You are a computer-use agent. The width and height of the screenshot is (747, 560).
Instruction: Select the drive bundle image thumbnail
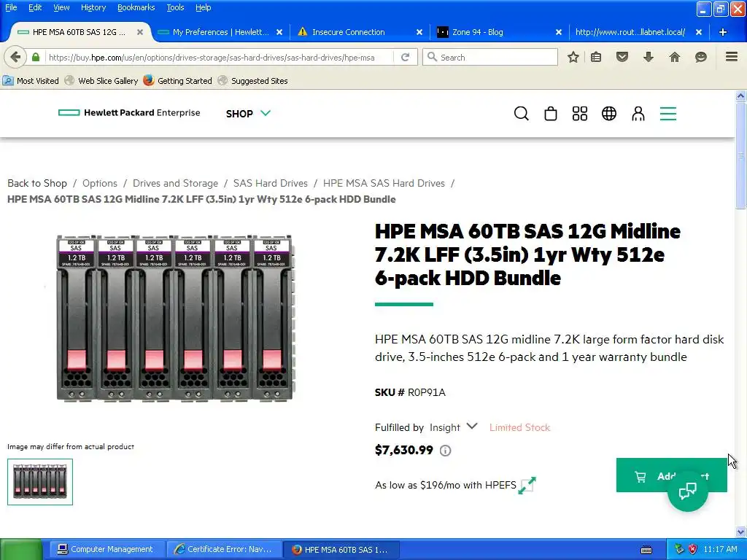click(x=40, y=482)
